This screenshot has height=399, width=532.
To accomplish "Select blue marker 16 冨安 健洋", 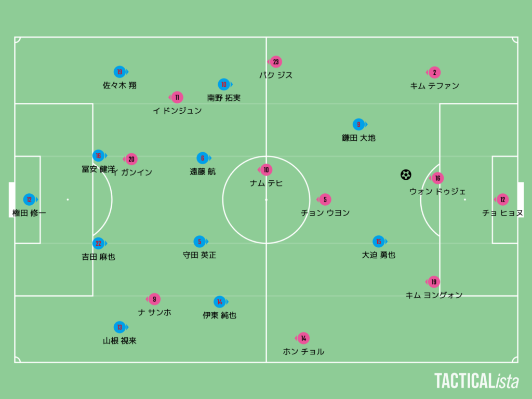I will point(99,156).
